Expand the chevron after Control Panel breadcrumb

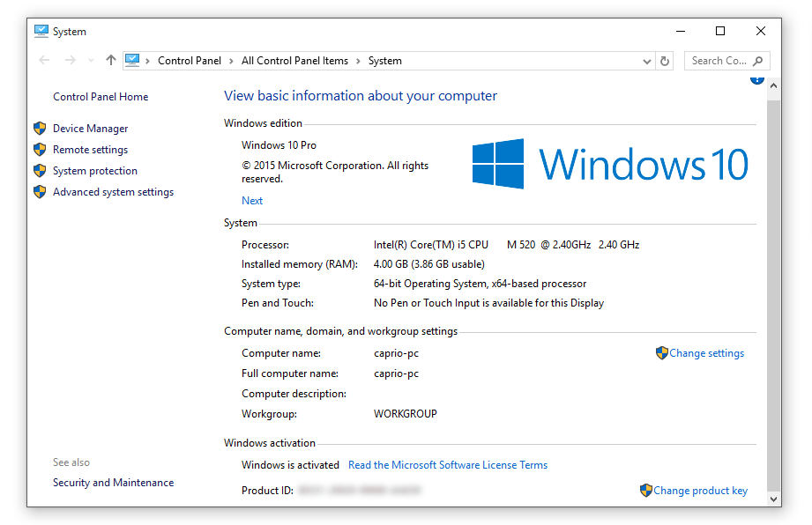click(231, 61)
